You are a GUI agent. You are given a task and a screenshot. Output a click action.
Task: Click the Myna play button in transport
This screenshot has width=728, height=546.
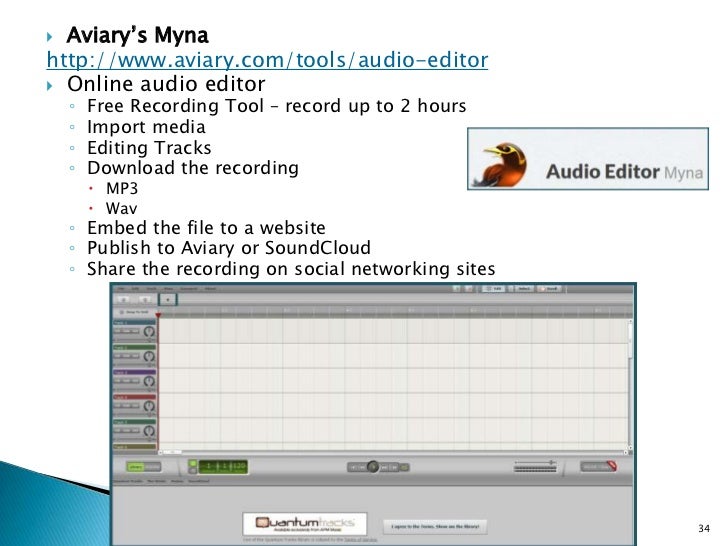pos(372,467)
